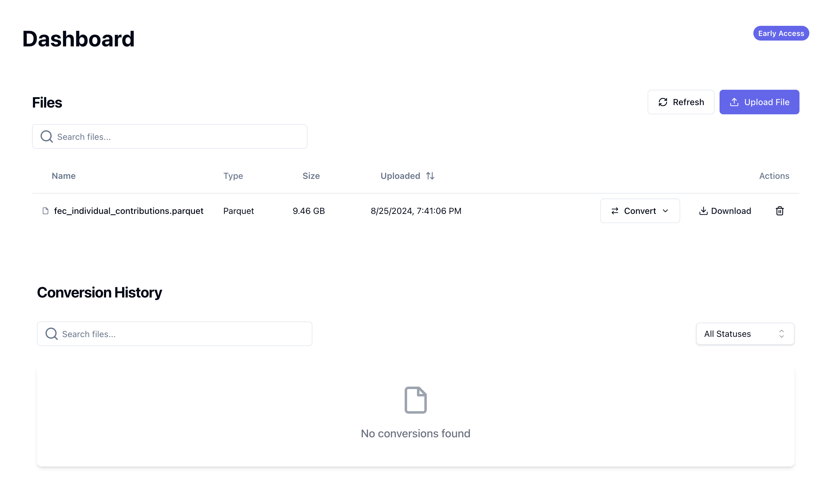Click the file document icon in conversion history
837x504 pixels.
coord(415,400)
